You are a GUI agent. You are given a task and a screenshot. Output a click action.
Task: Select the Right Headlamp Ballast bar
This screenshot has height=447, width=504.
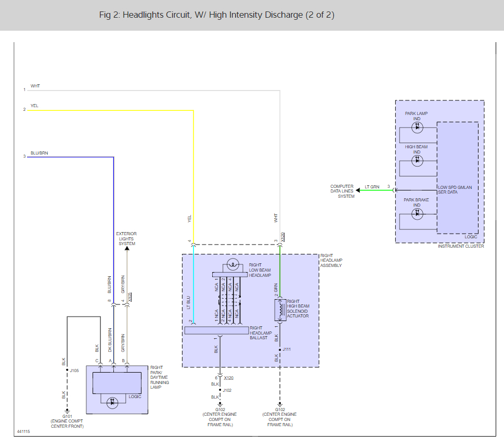tap(217, 330)
